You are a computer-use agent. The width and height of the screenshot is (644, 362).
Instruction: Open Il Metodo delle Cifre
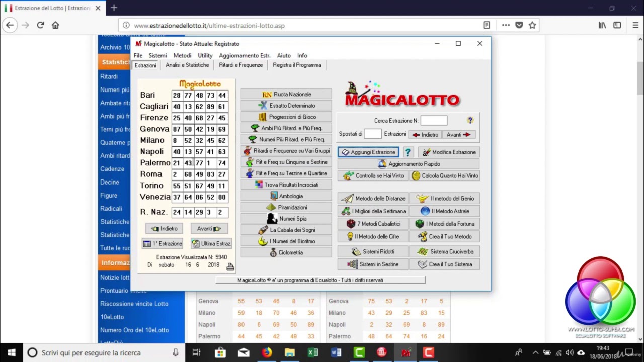pos(373,236)
